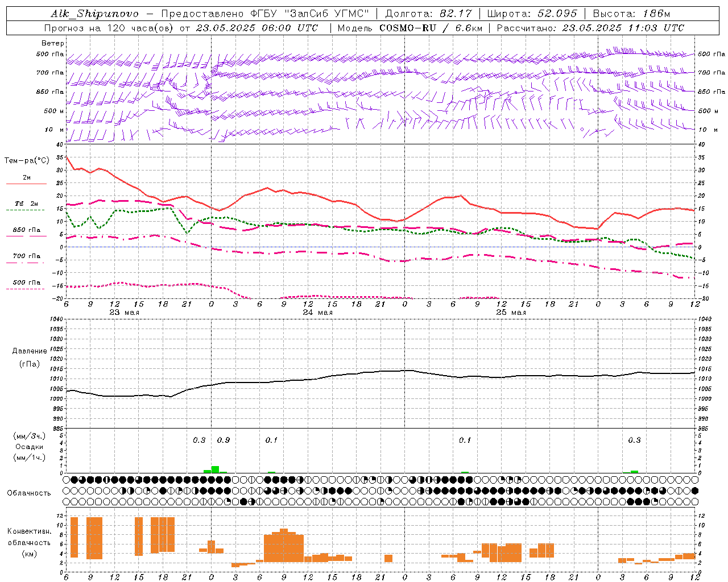The width and height of the screenshot is (728, 582).
Task: Click the (км) unit under convective облачность
Action: pyautogui.click(x=29, y=554)
